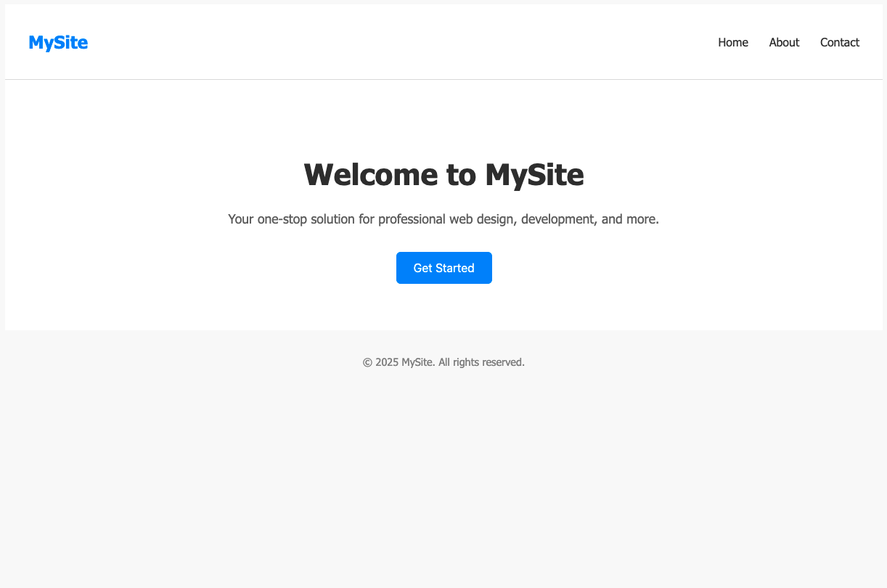Click 2025 in the footer
The image size is (887, 588).
tap(387, 362)
